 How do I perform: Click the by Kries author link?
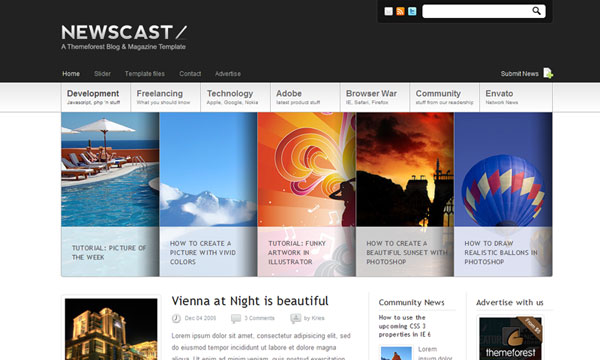[x=314, y=318]
